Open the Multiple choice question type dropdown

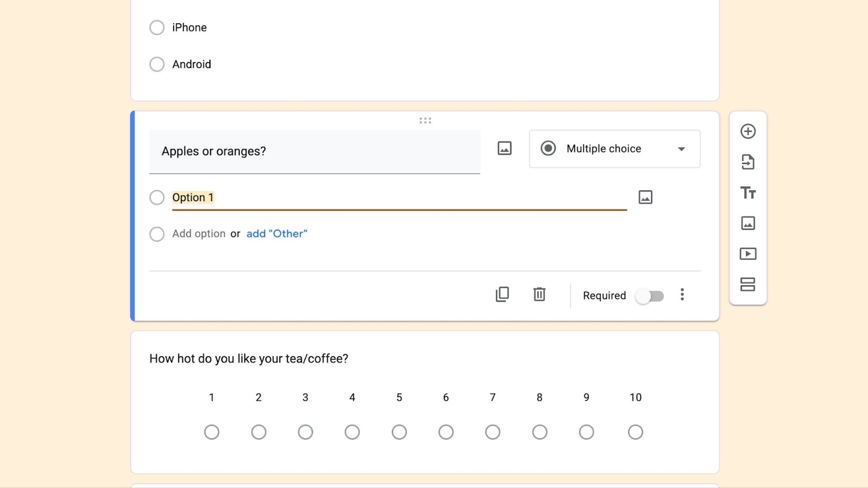[615, 149]
